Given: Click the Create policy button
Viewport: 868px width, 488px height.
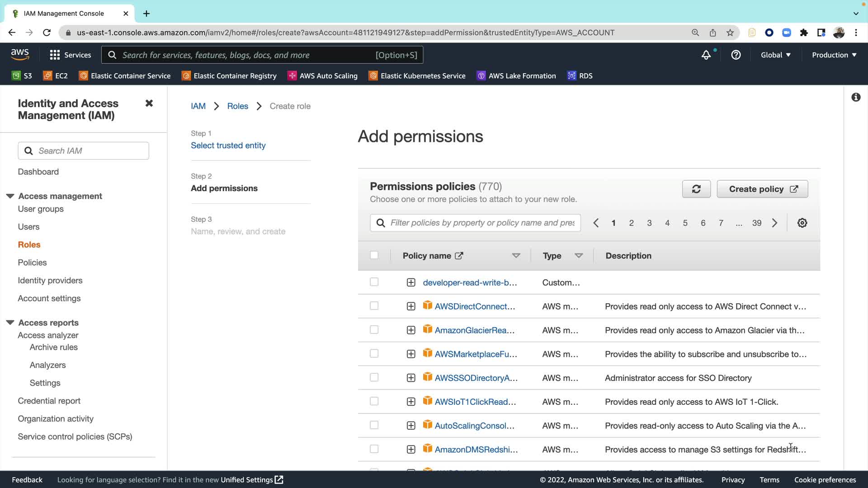Looking at the screenshot, I should [x=762, y=189].
